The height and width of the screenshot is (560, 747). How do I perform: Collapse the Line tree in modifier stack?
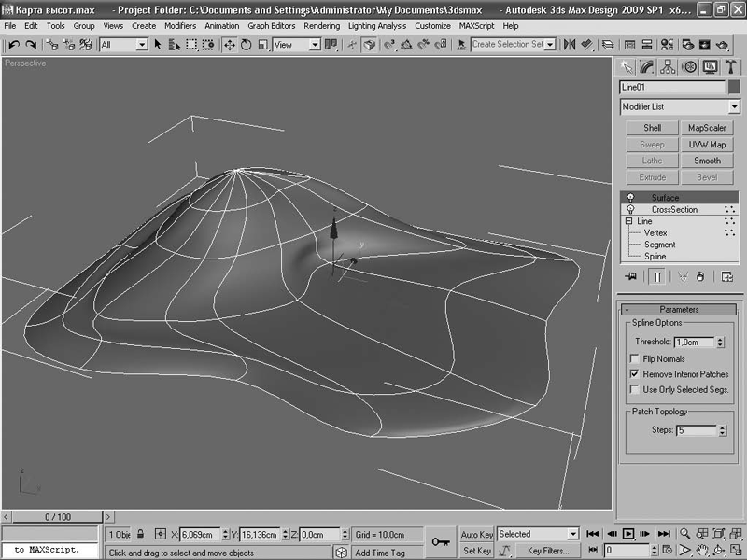coord(630,221)
